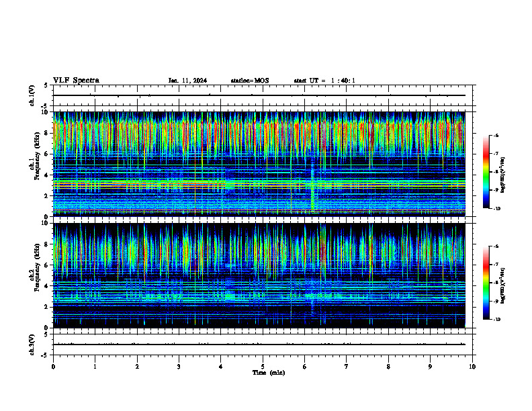532x411 pixels.
Task: Click time axis tick label "5"
Action: coord(263,367)
